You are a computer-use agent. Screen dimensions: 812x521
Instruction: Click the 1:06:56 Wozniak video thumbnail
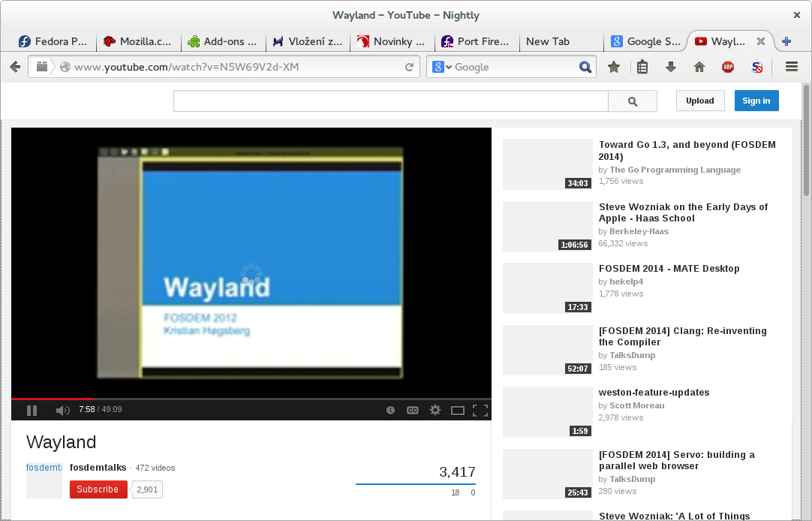pyautogui.click(x=547, y=226)
